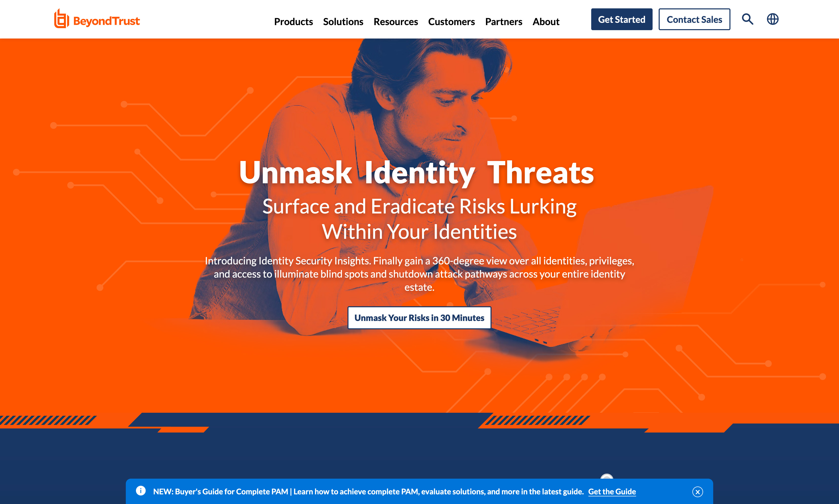The width and height of the screenshot is (839, 504).
Task: Click the info icon in the banner
Action: coord(141,491)
